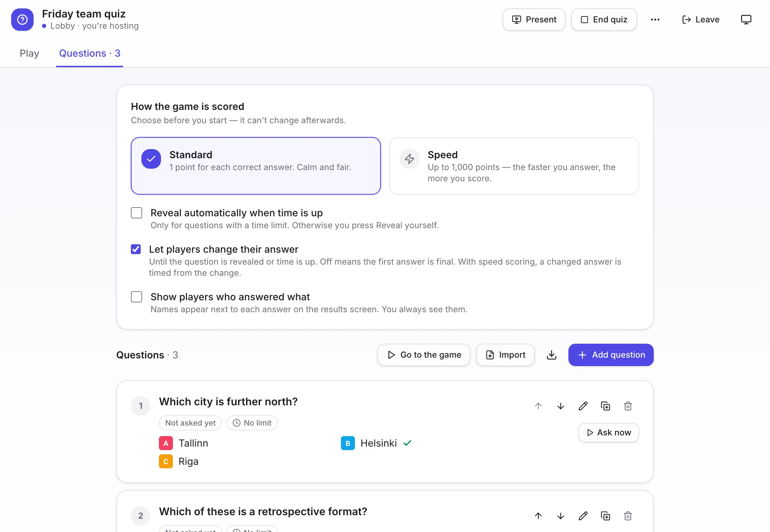770x532 pixels.
Task: Open the Questions · 3 tab
Action: (x=90, y=53)
